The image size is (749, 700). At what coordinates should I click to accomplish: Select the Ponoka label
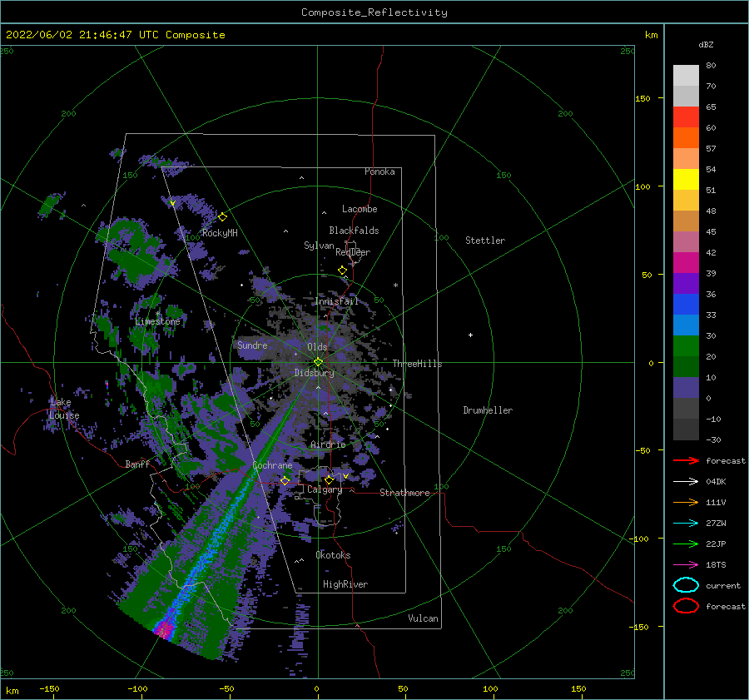[x=379, y=171]
